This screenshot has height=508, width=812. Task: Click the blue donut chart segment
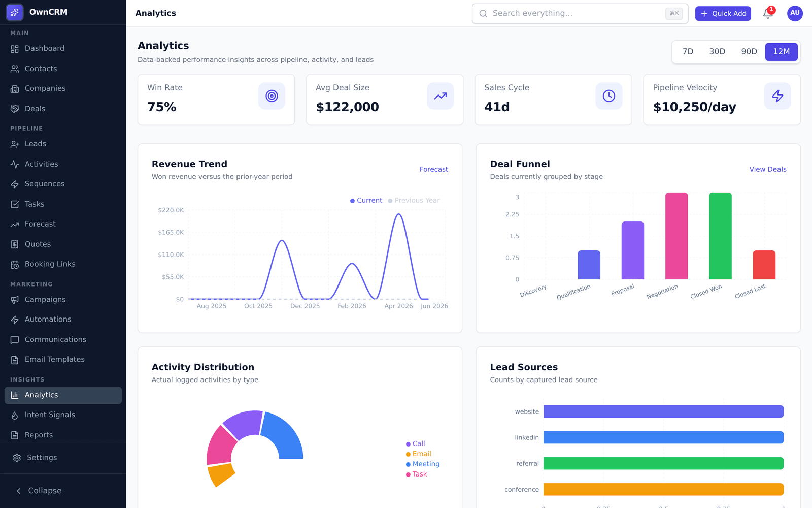click(284, 435)
